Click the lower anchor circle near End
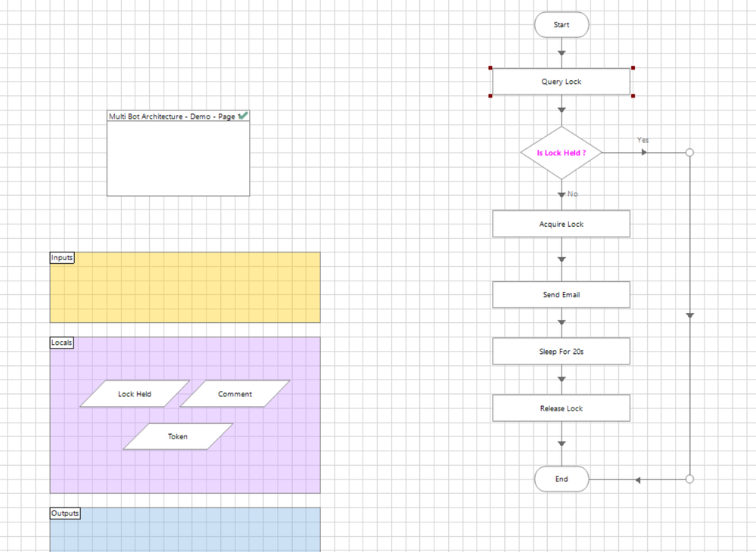Viewport: 756px width, 552px height. click(689, 479)
